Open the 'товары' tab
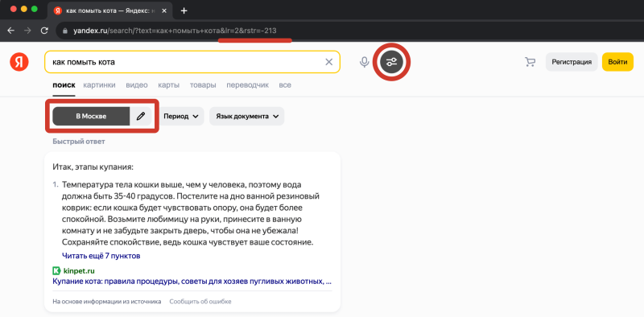644x317 pixels. [203, 85]
